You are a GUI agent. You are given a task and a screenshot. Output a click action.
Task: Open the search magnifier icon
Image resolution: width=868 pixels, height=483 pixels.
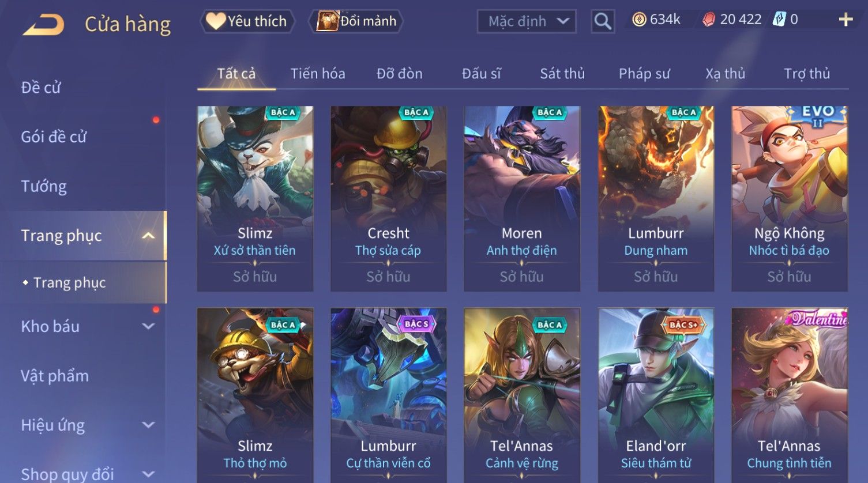(603, 21)
